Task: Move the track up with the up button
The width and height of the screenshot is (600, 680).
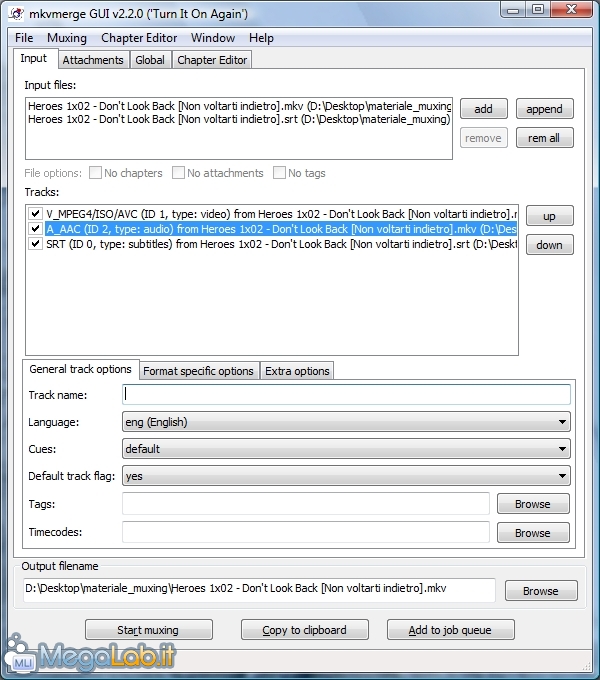Action: pyautogui.click(x=549, y=216)
